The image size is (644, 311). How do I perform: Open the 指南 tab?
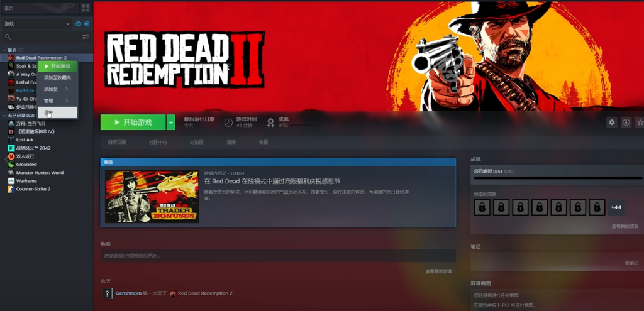[x=231, y=143]
